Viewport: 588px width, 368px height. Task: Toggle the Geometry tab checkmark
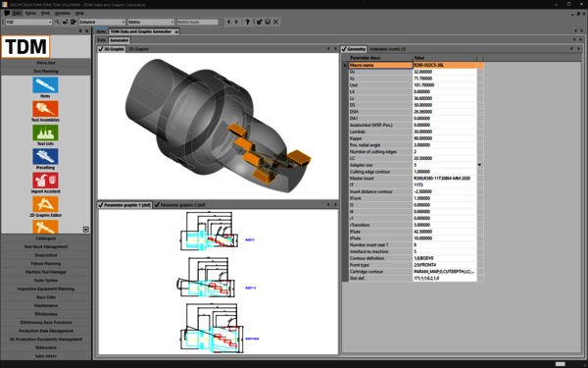pos(344,49)
